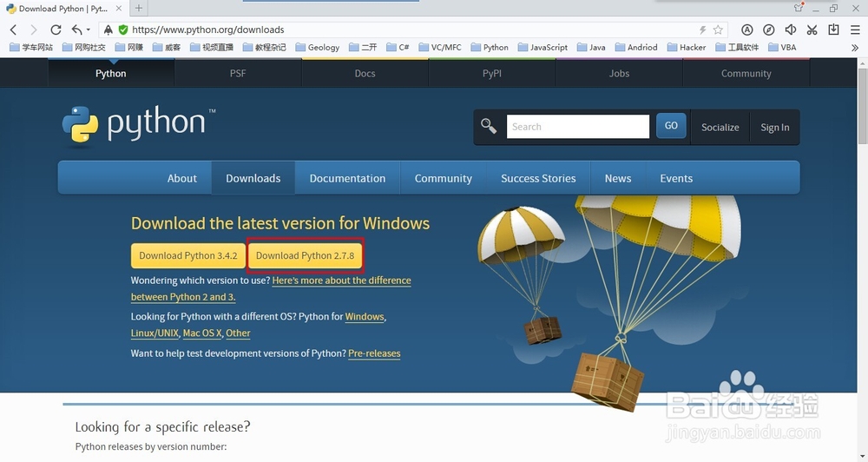Open the Hacker bookmark folder
Image resolution: width=868 pixels, height=462 pixels.
pos(687,48)
